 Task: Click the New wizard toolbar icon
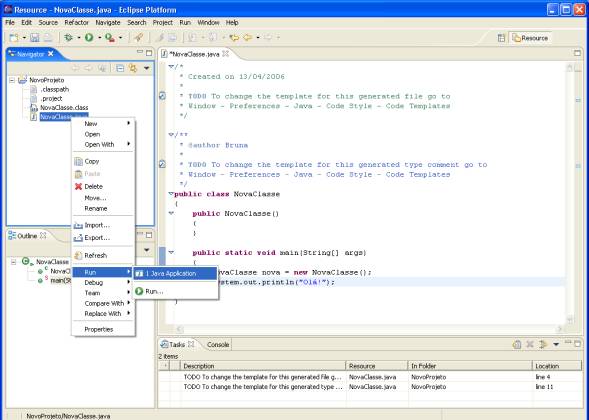tap(14, 38)
